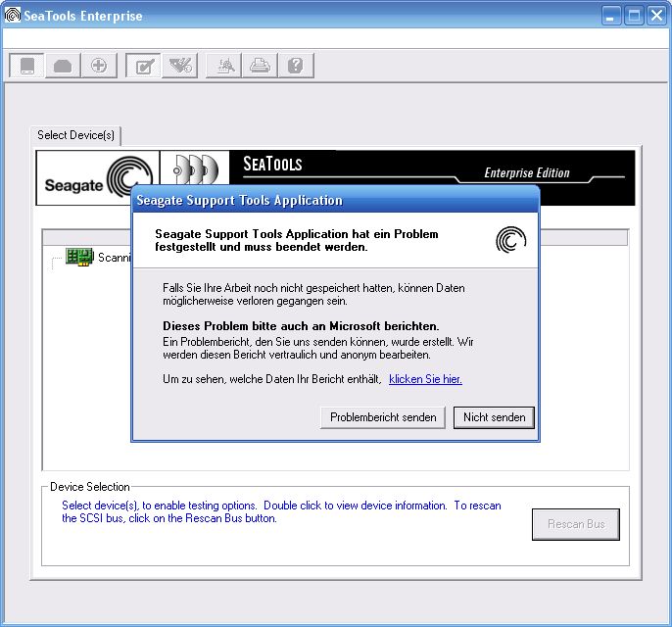The width and height of the screenshot is (672, 627).
Task: Click the Nicht senden button
Action: [494, 417]
